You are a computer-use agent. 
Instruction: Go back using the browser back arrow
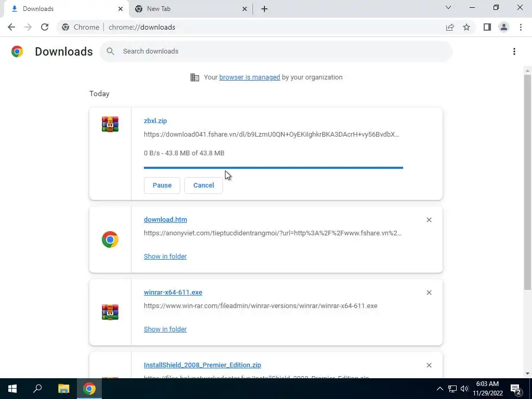click(x=11, y=27)
